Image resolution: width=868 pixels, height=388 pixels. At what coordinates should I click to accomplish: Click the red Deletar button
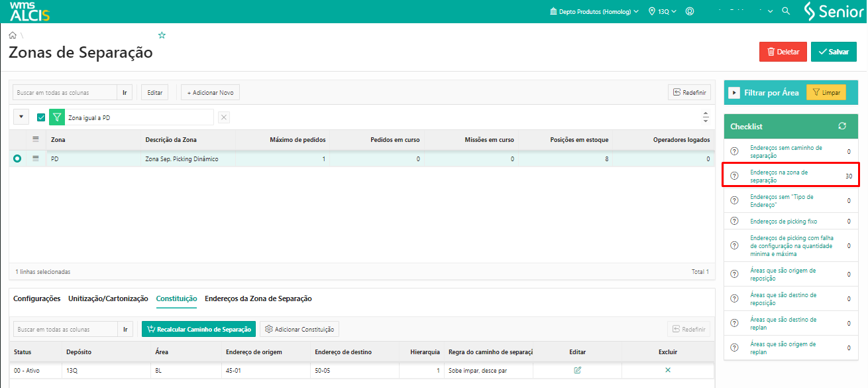click(x=783, y=52)
